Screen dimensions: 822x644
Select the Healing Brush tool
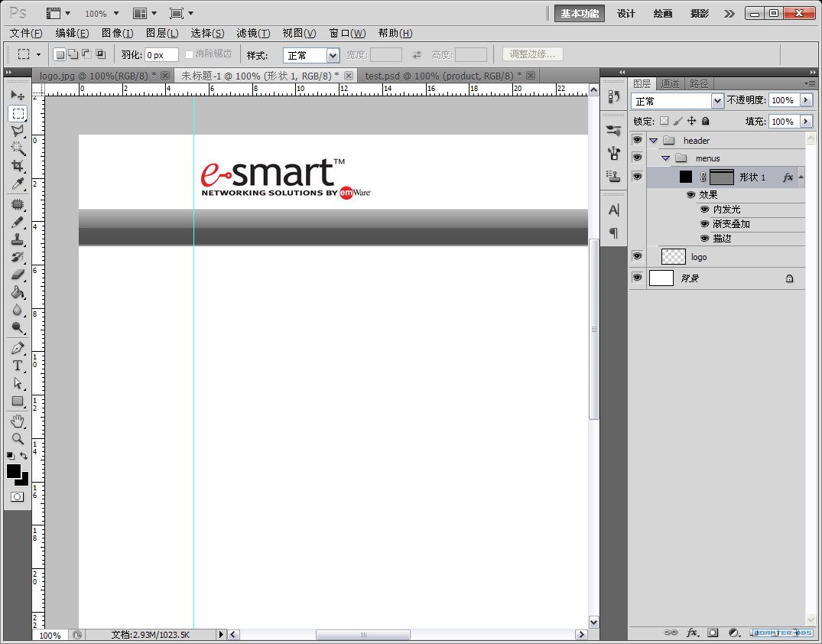(18, 204)
